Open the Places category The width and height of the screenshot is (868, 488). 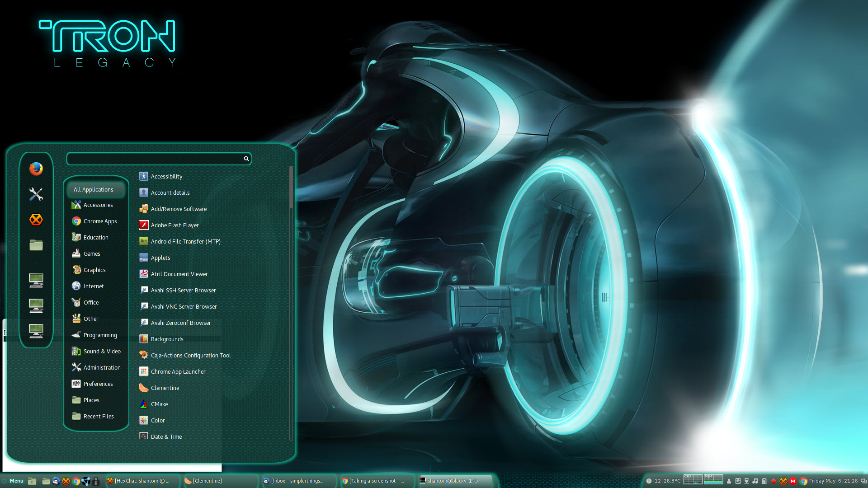coord(96,400)
